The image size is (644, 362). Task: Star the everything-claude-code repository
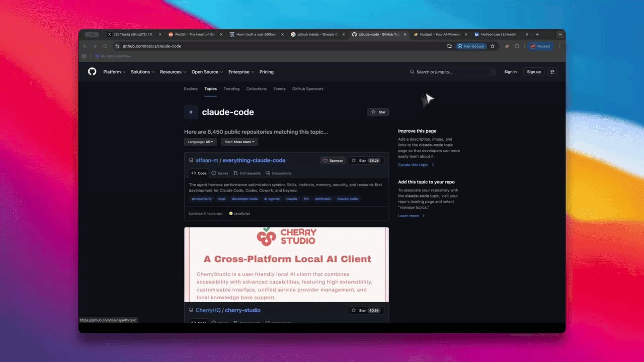point(366,161)
